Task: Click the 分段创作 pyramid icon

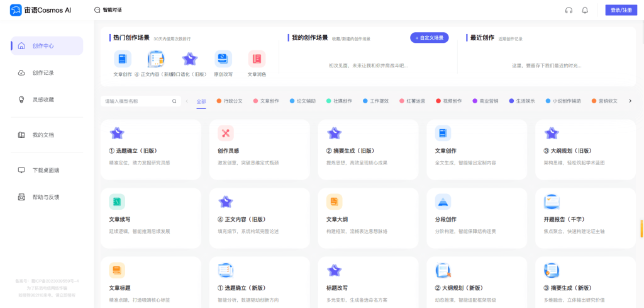Action: (x=443, y=202)
